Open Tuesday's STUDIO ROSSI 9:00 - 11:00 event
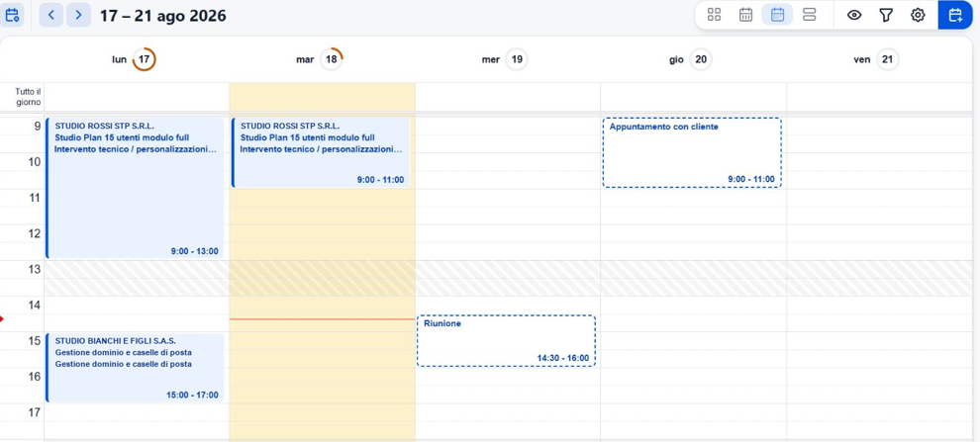The height and width of the screenshot is (442, 980). (322, 152)
